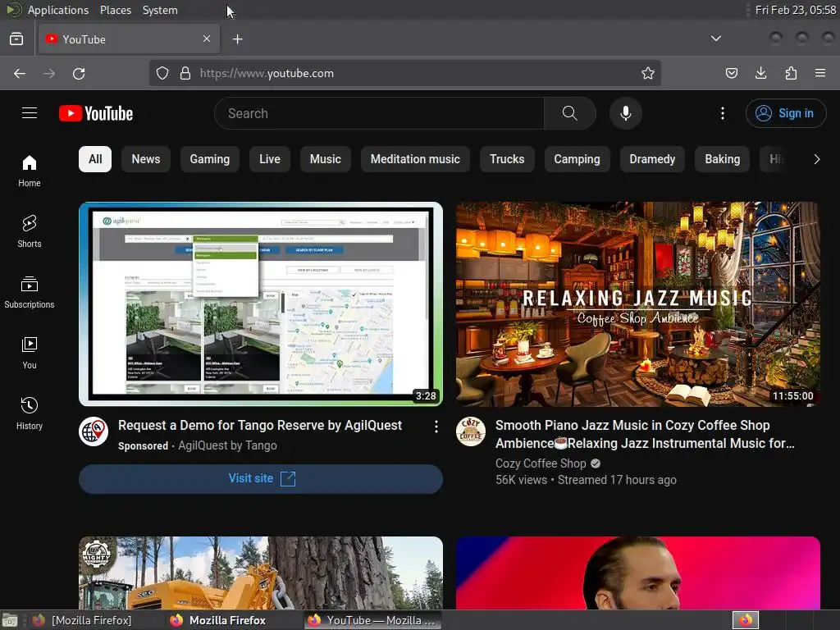Select the Music filter chip
The image size is (840, 630).
[x=325, y=159]
